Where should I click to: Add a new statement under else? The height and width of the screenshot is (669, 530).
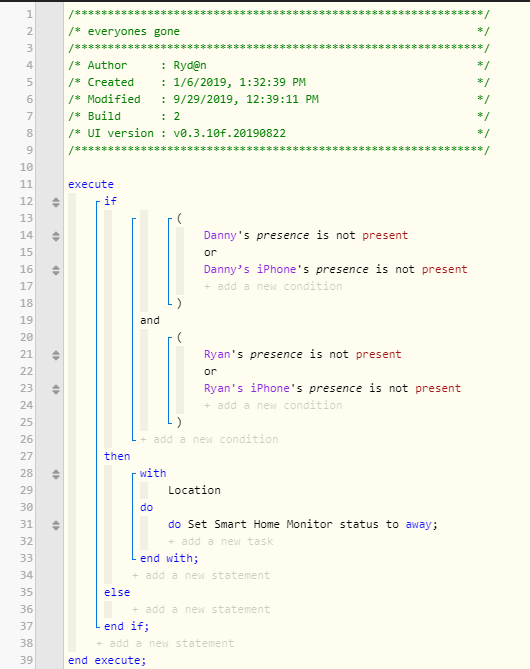[201, 609]
